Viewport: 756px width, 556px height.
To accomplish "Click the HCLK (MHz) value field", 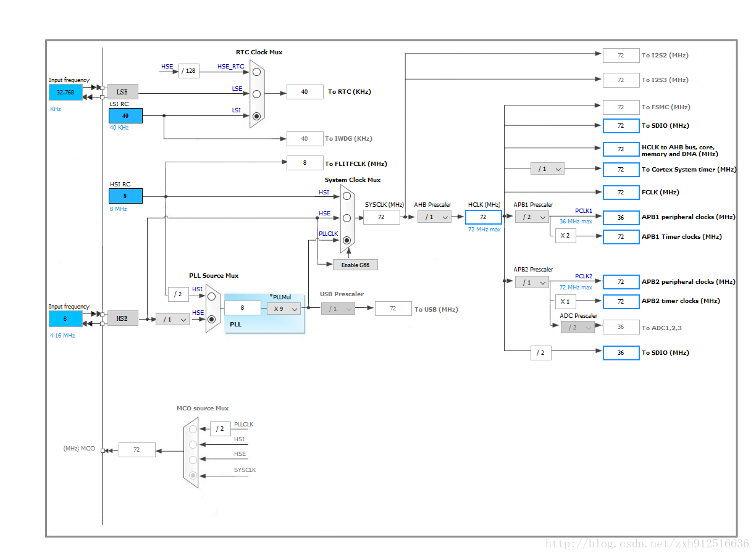I will tap(483, 217).
